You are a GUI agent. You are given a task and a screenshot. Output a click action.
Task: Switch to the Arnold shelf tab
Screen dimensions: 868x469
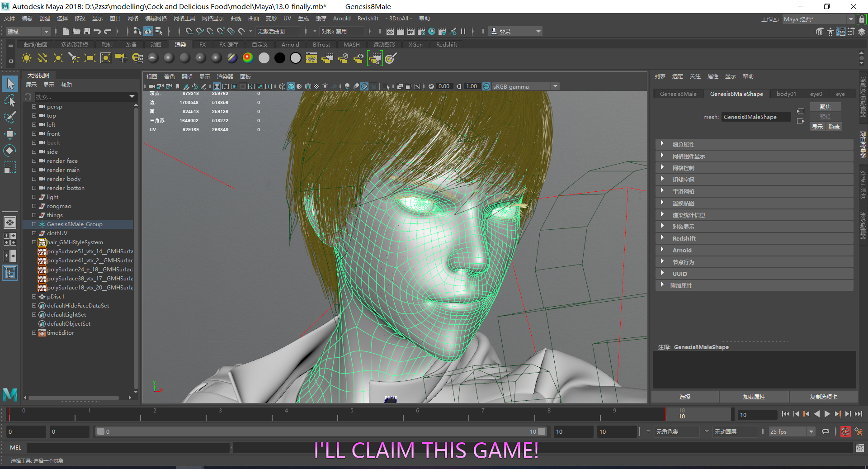[290, 45]
